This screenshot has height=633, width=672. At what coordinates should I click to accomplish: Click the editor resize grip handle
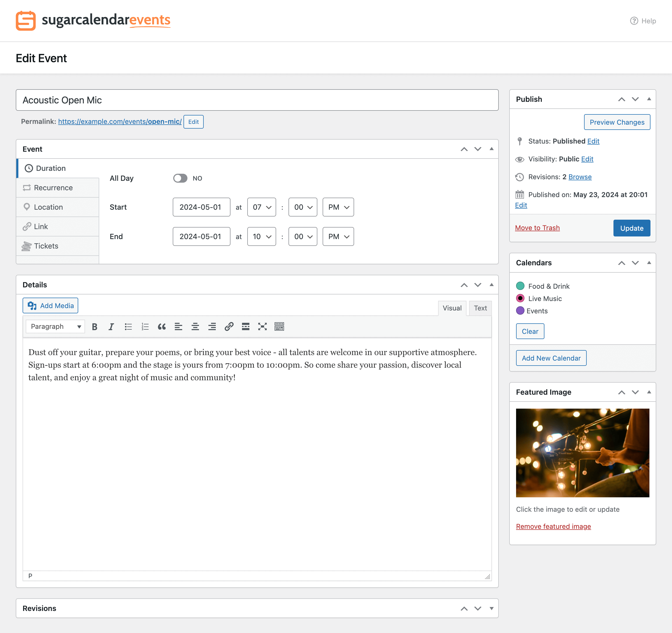pos(487,577)
